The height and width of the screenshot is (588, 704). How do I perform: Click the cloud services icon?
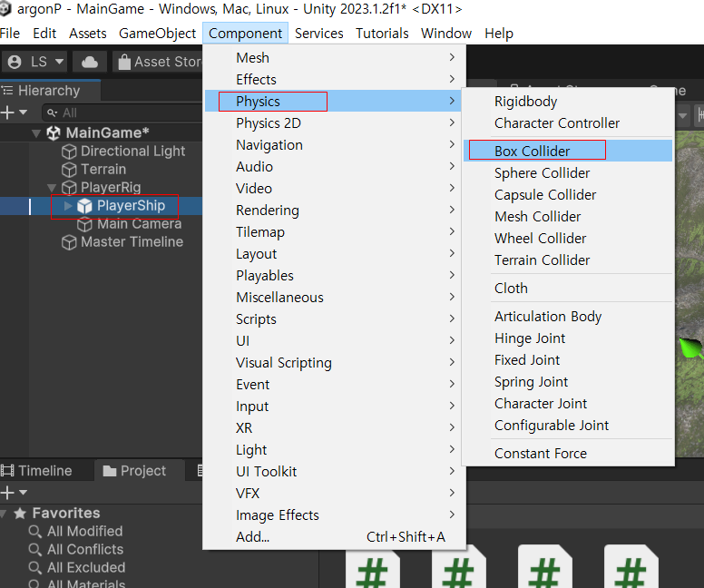coord(89,62)
